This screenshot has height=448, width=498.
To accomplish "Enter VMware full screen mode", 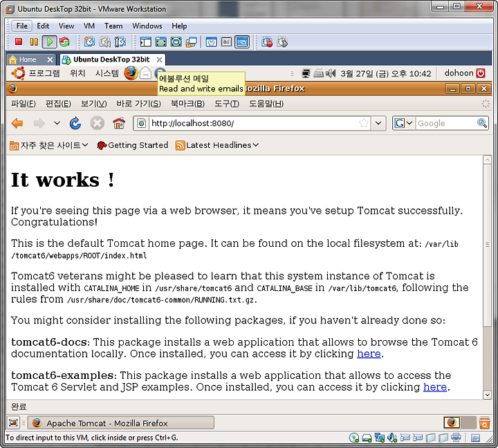I will click(x=160, y=42).
